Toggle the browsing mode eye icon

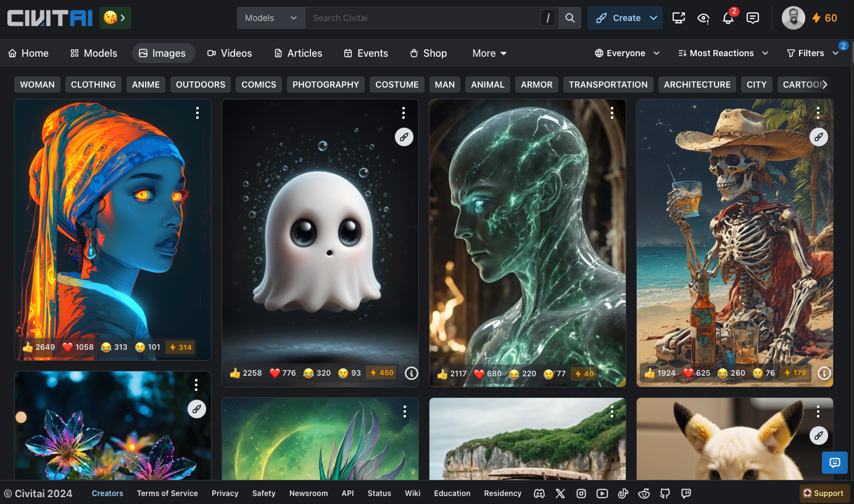tap(703, 18)
